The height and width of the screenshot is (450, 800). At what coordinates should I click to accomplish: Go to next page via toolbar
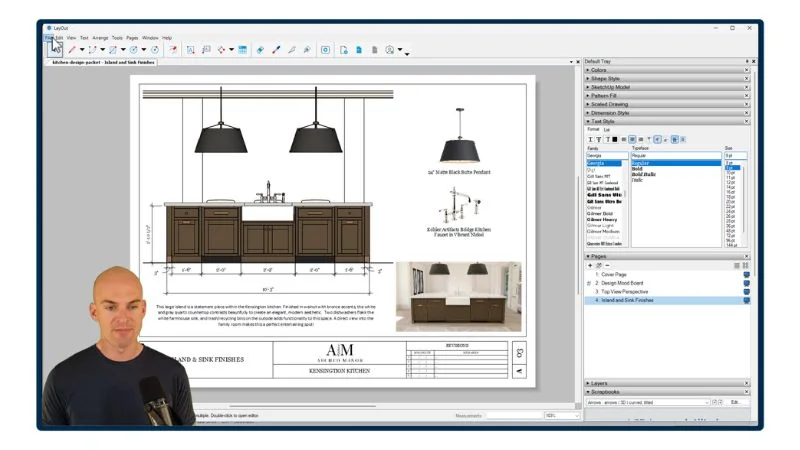pyautogui.click(x=374, y=50)
